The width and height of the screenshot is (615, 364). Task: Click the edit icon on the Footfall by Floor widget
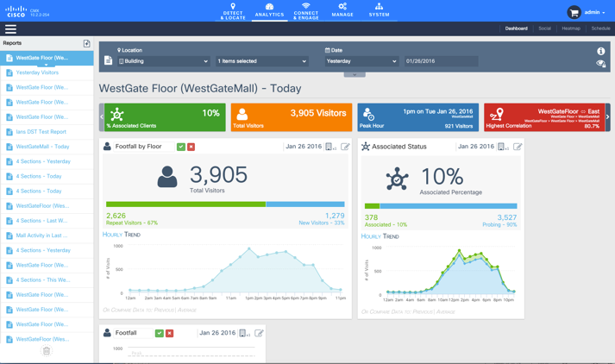pyautogui.click(x=345, y=147)
